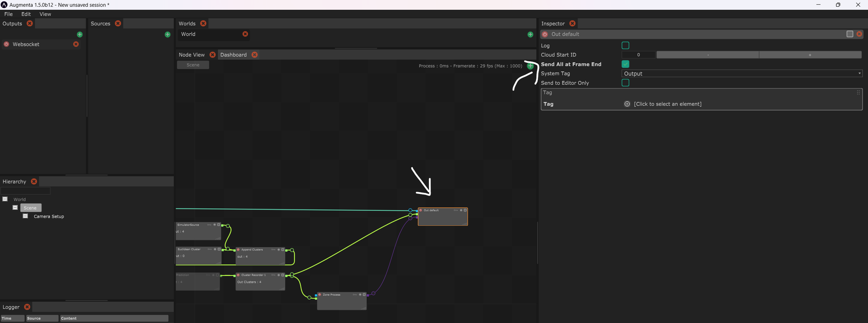Image resolution: width=868 pixels, height=323 pixels.
Task: Click the Scene breadcrumb button
Action: point(193,65)
